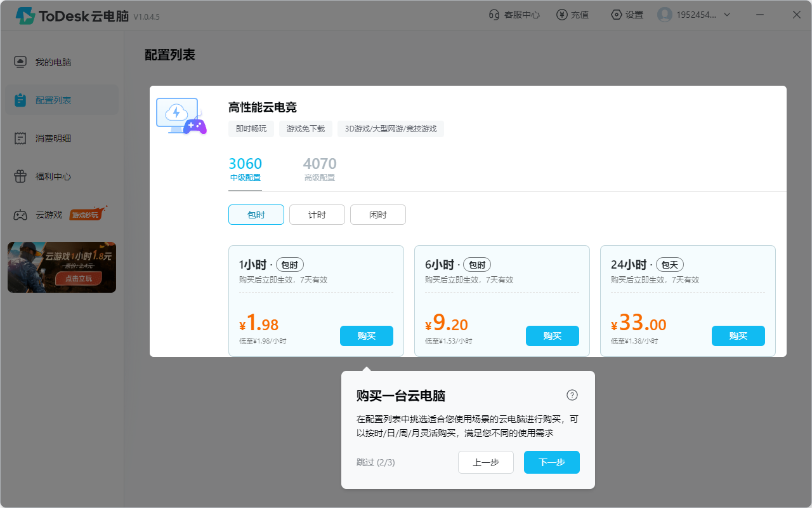Open 我的电脑 in the sidebar
Screen dimensions: 812x508
[53, 62]
